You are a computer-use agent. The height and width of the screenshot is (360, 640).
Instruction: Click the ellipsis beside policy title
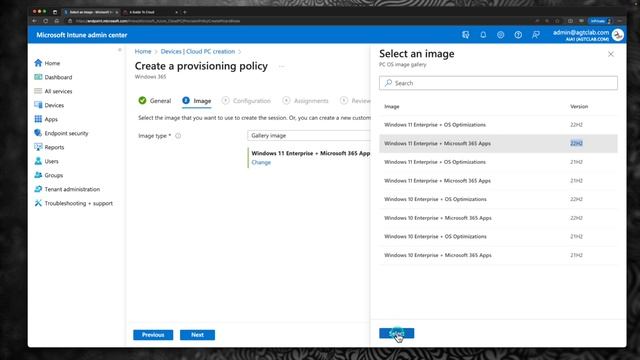[x=281, y=66]
